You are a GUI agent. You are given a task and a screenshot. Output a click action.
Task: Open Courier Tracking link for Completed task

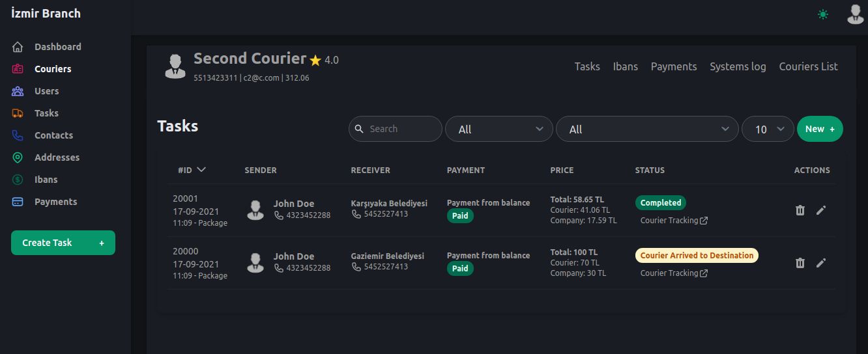(674, 221)
